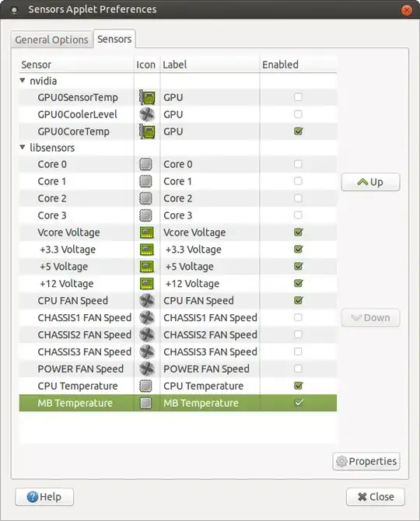Enable the GPU0SensorTemp sensor checkbox
The width and height of the screenshot is (420, 521).
pos(298,97)
